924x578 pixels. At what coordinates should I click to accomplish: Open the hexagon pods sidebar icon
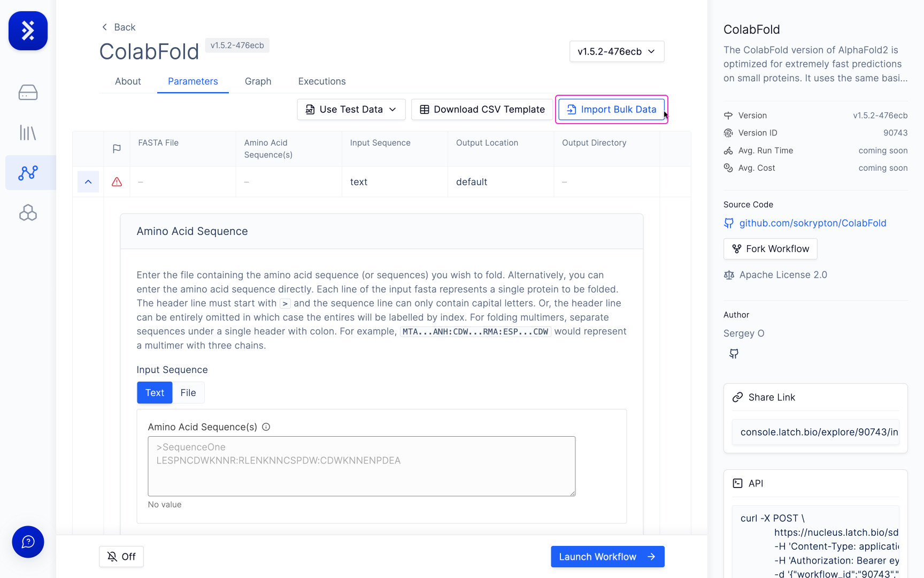point(28,213)
